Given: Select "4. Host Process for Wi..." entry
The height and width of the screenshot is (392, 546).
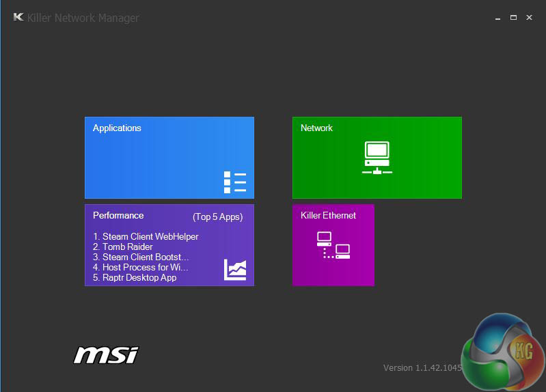Looking at the screenshot, I should pos(140,268).
